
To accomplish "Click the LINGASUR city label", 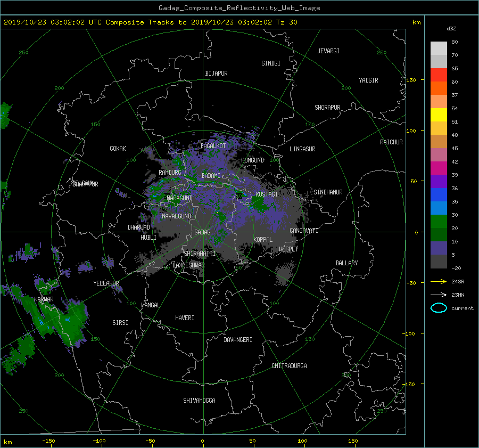I will coord(302,149).
